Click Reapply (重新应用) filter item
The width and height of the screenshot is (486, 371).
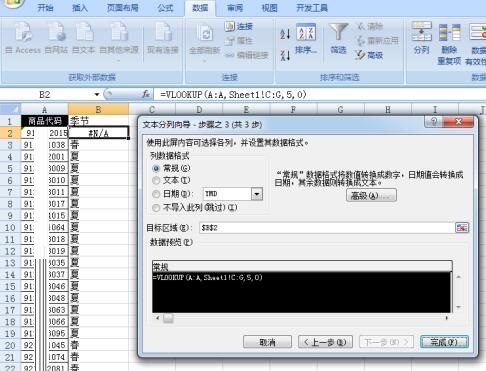pyautogui.click(x=377, y=41)
